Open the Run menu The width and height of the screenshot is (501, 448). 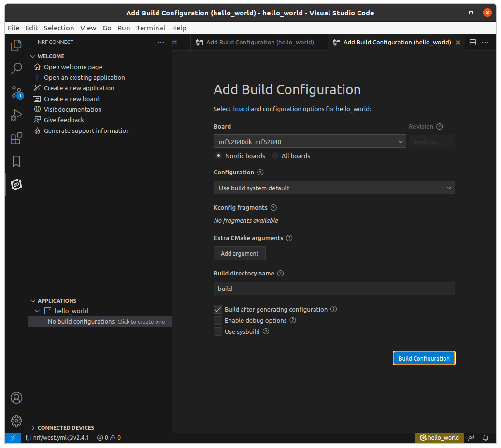click(124, 28)
